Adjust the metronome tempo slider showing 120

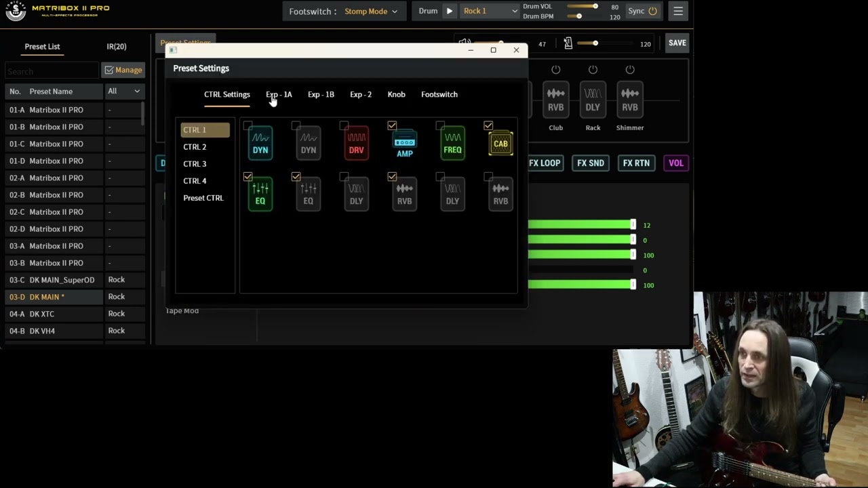[606, 43]
